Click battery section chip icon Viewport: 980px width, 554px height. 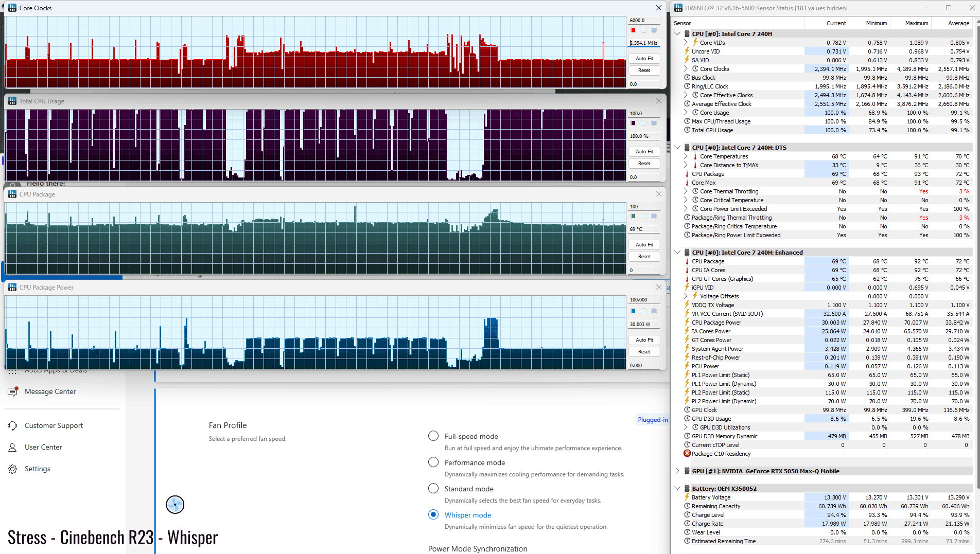687,489
